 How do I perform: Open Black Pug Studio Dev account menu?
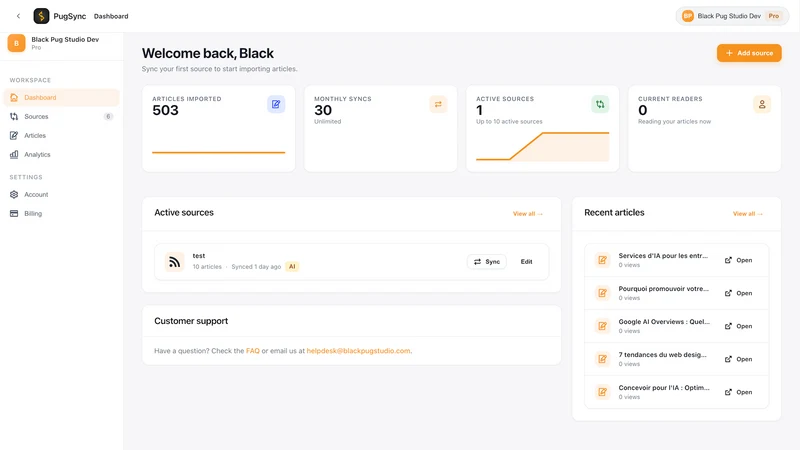(x=732, y=16)
